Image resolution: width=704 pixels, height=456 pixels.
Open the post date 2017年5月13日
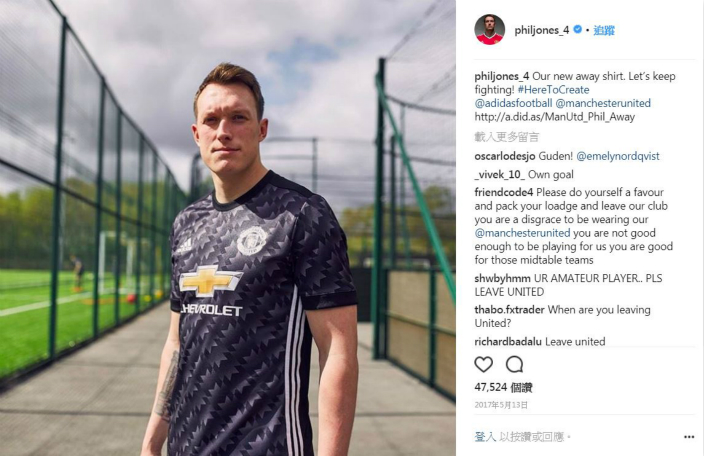pos(501,405)
